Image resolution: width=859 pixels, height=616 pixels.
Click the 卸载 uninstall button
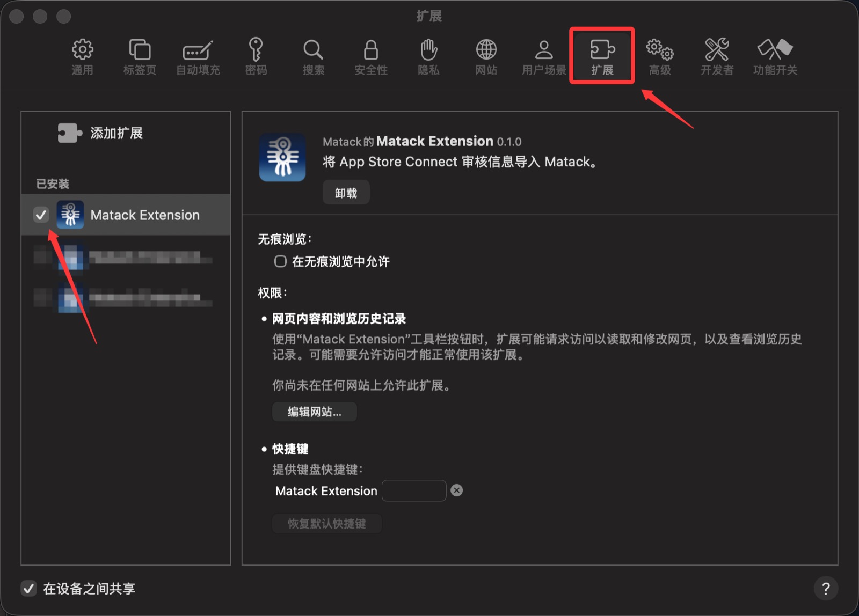point(346,193)
